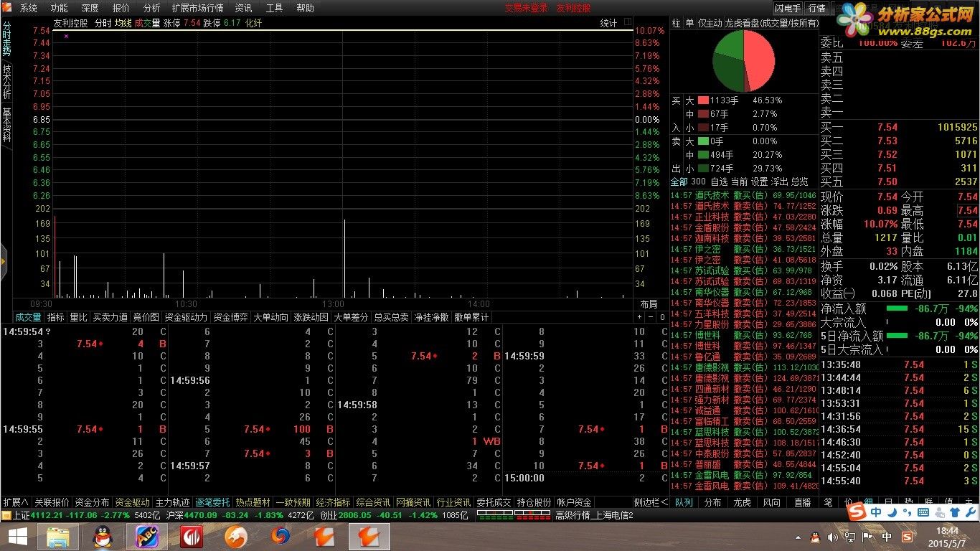Screen dimensions: 980x551
Task: Select the 自选 filter in alert list
Action: (719, 182)
